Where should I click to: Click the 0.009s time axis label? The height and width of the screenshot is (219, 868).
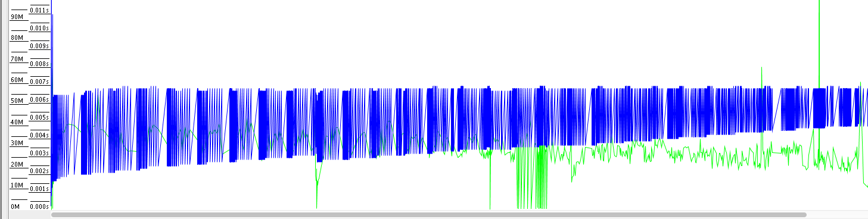coord(39,46)
